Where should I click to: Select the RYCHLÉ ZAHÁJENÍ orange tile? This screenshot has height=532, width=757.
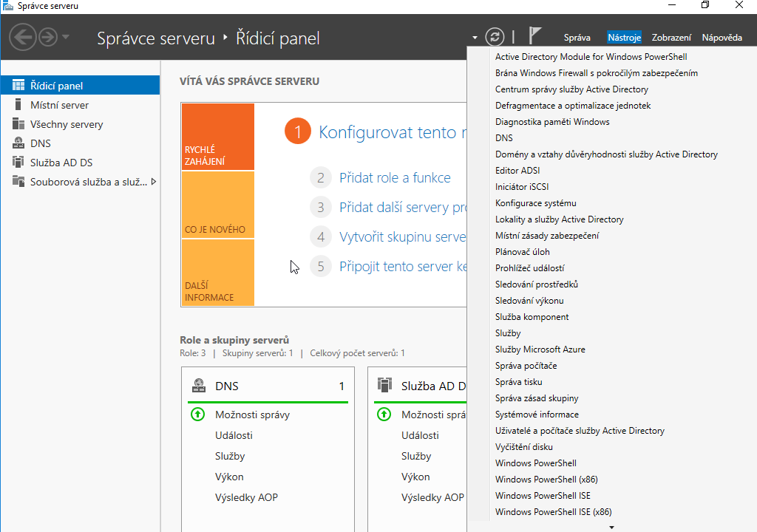coord(217,137)
